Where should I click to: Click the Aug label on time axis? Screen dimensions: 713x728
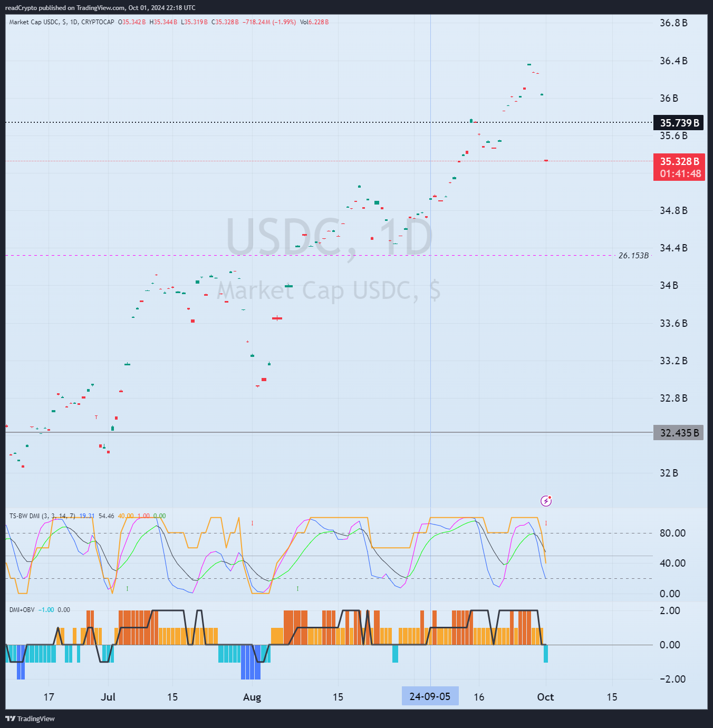click(x=252, y=697)
